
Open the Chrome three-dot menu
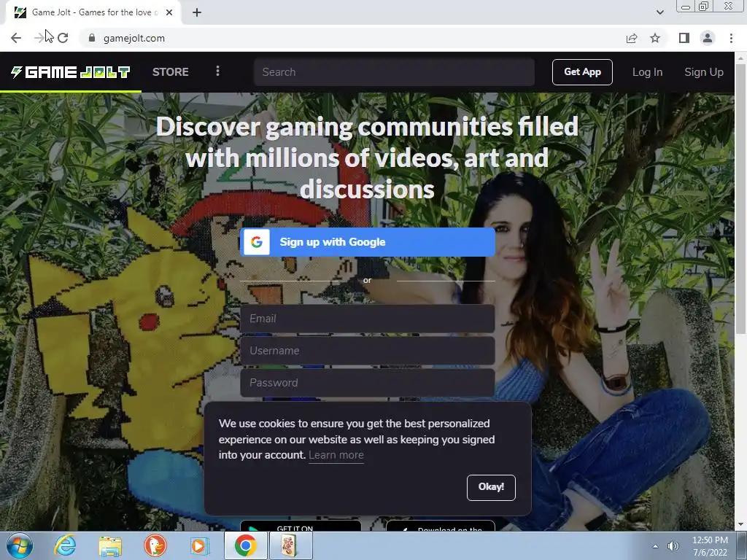pos(731,38)
